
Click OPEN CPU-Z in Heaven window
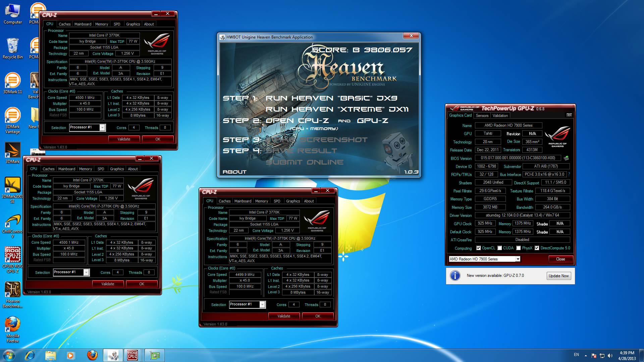[x=297, y=120]
